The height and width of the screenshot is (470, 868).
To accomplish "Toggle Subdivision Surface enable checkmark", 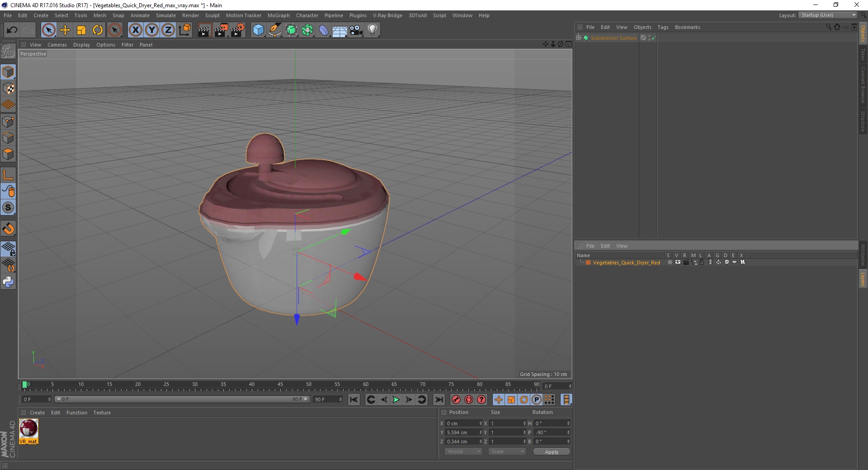I will tap(654, 38).
